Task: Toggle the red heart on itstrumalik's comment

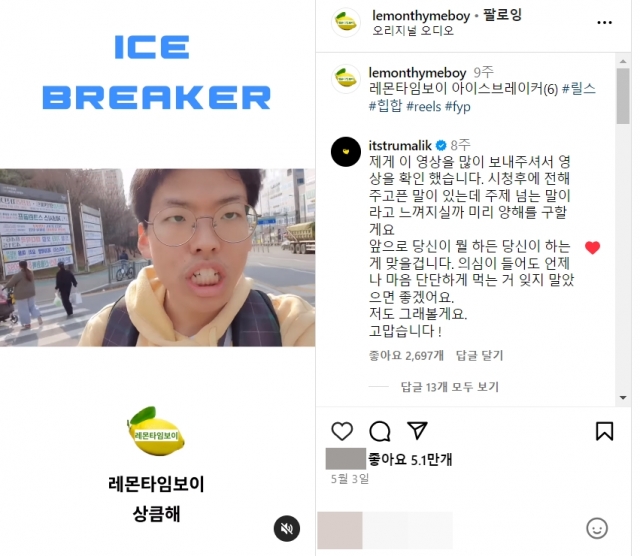Action: click(592, 247)
